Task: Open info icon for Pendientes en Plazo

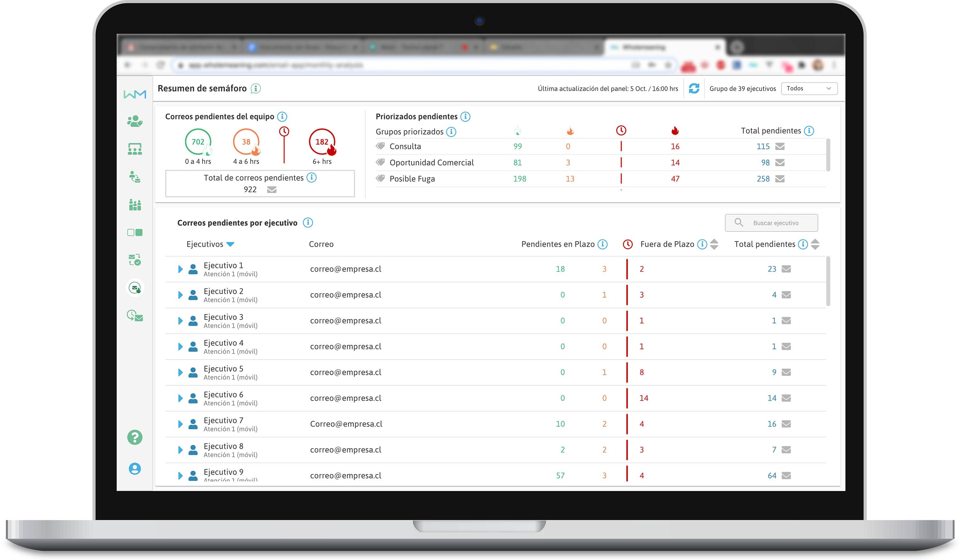Action: coord(603,244)
